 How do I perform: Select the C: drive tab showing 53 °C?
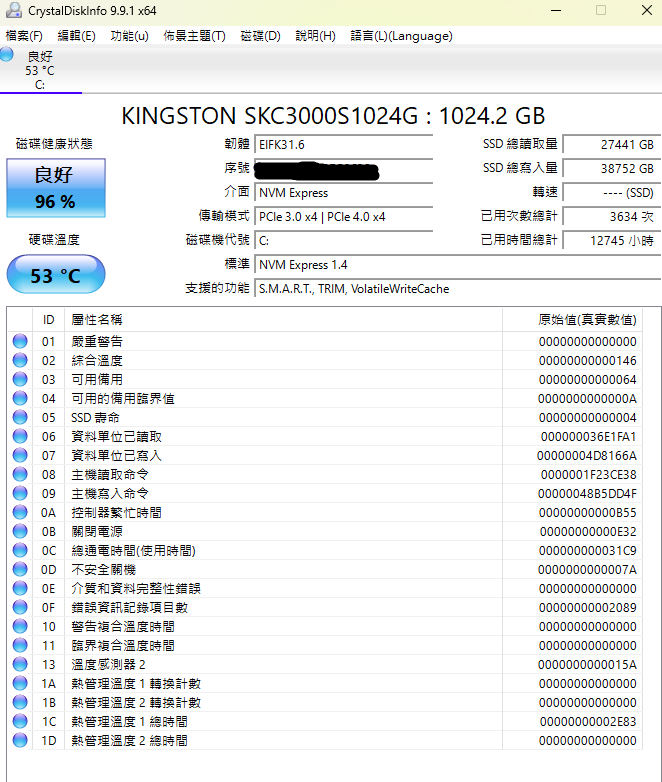[40, 70]
